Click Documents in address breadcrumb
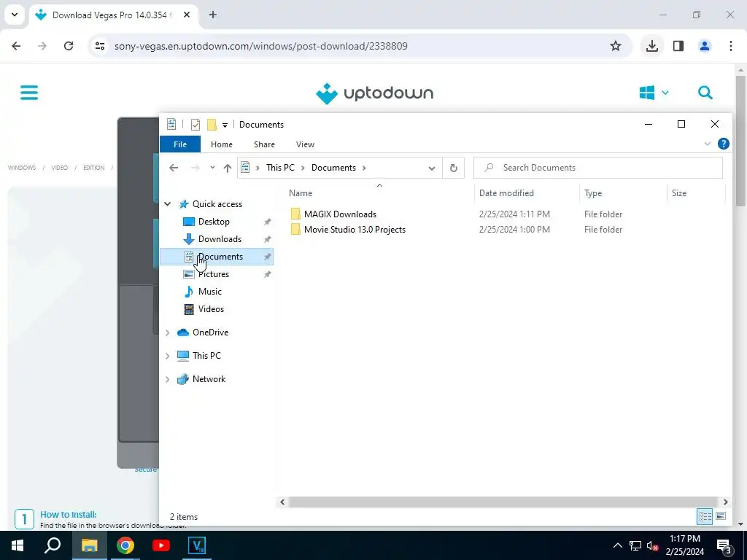The width and height of the screenshot is (747, 560). tap(333, 168)
